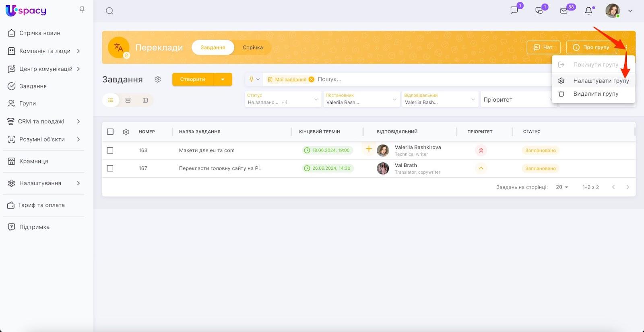
Task: Click the plus icon in task 168 row
Action: pyautogui.click(x=369, y=149)
